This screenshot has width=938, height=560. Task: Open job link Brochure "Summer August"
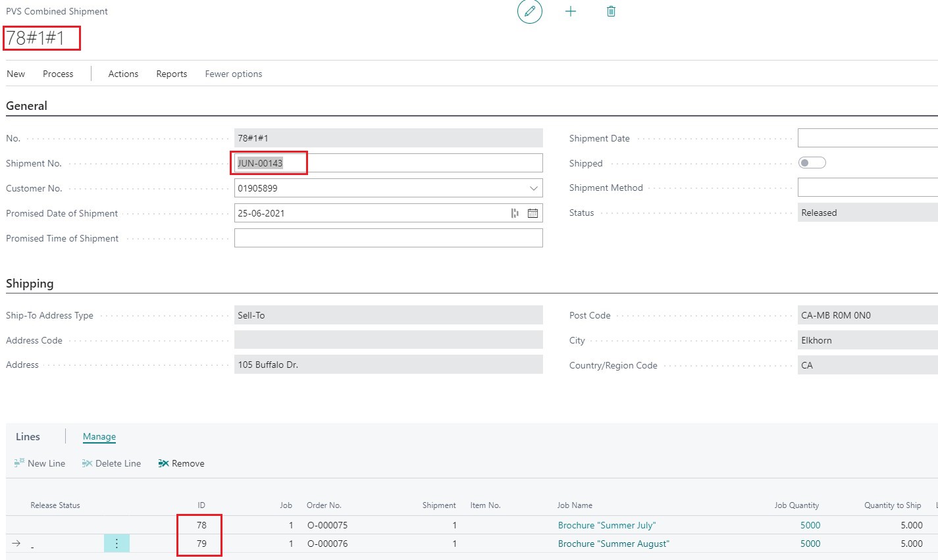(x=613, y=544)
